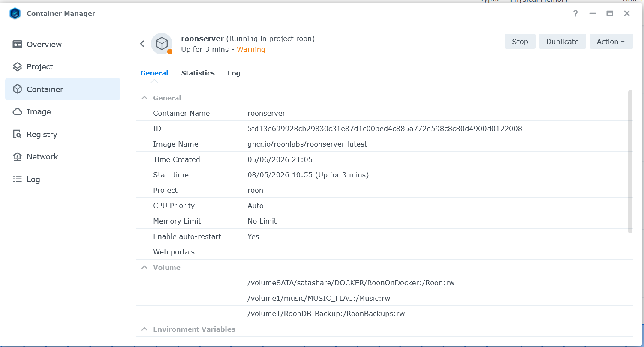The image size is (644, 347).
Task: Click the roonserver container status icon
Action: pos(162,44)
